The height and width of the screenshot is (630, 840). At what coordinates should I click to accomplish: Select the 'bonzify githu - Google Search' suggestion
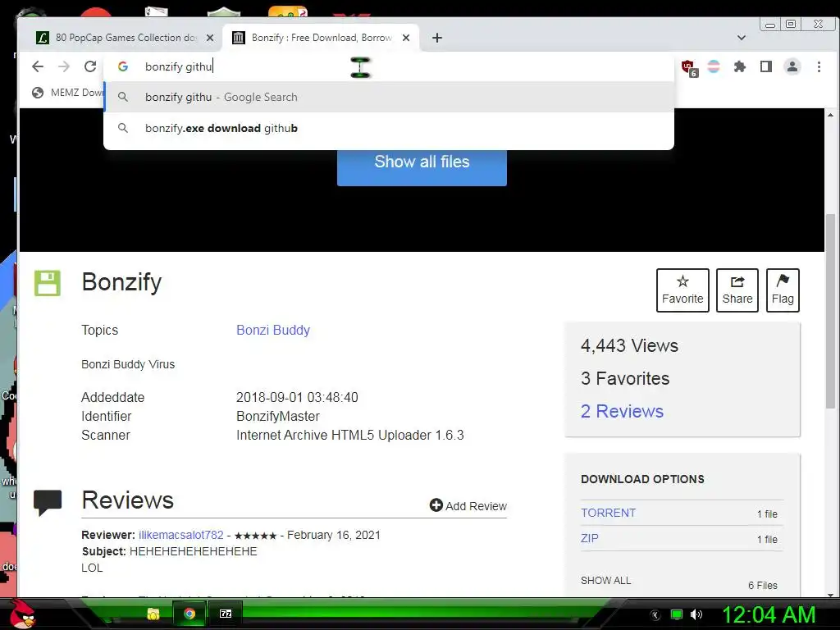pos(389,97)
